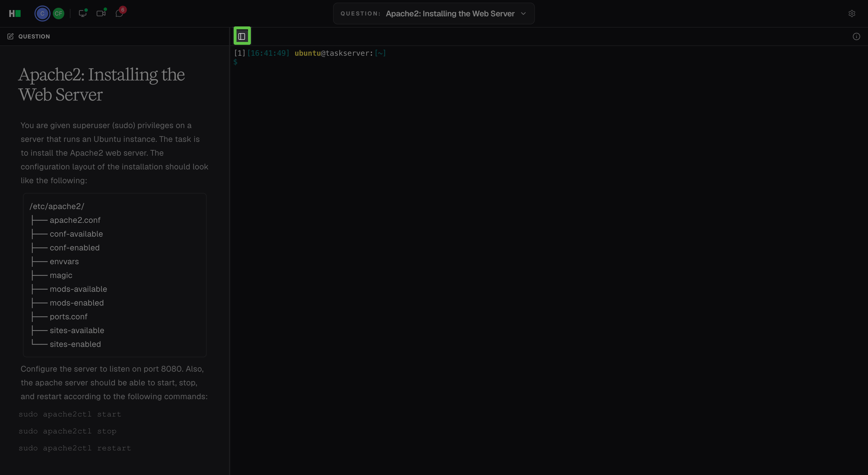The width and height of the screenshot is (868, 475).
Task: Click the Question edit pencil icon
Action: pos(10,36)
